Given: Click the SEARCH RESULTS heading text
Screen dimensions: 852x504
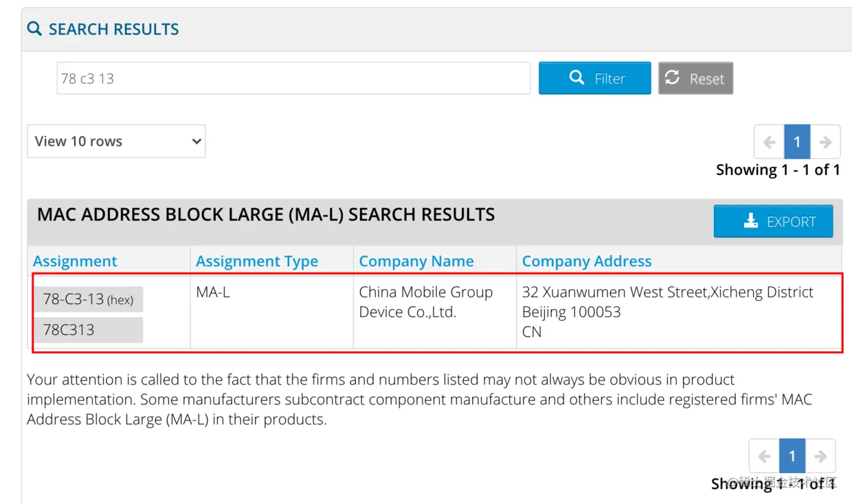Looking at the screenshot, I should coord(113,29).
